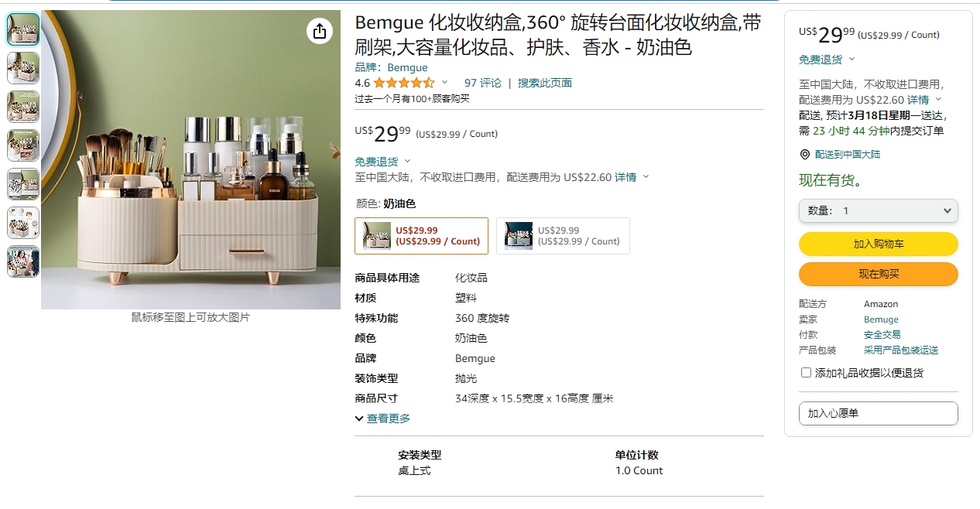980x509 pixels.
Task: Check the 添加礼品收据以便退货 checkbox
Action: (x=806, y=373)
